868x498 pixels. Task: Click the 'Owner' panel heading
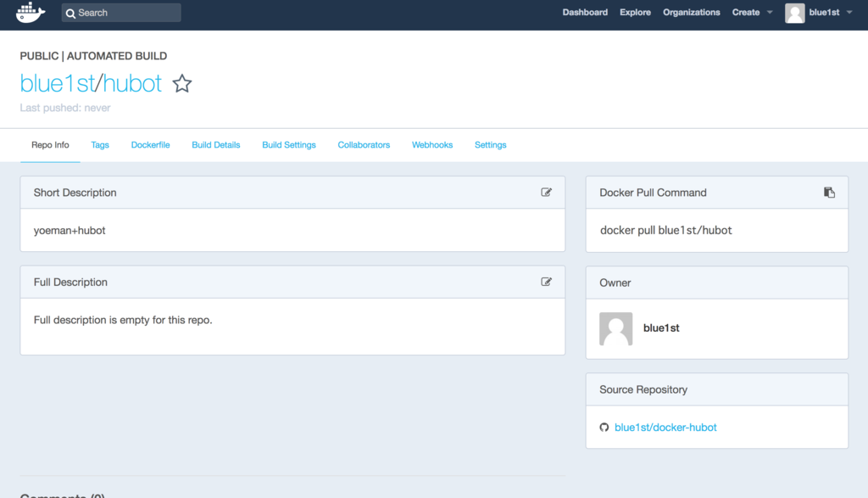coord(615,283)
